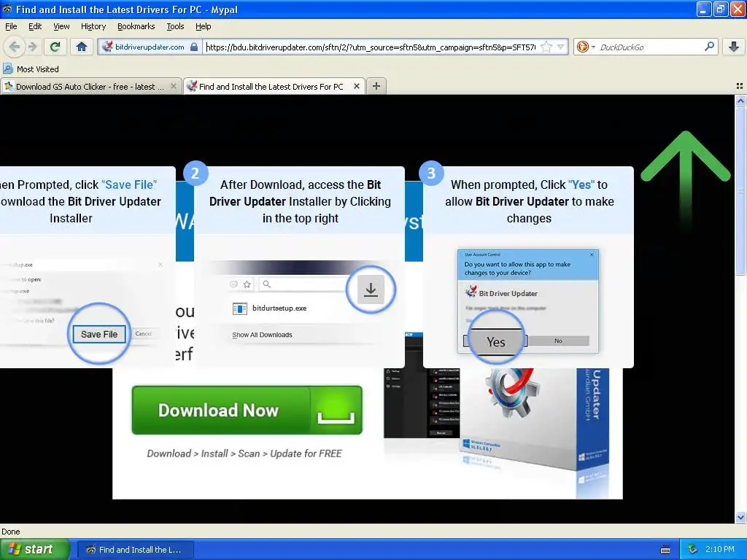
Task: Click the URL address field
Action: (370, 47)
